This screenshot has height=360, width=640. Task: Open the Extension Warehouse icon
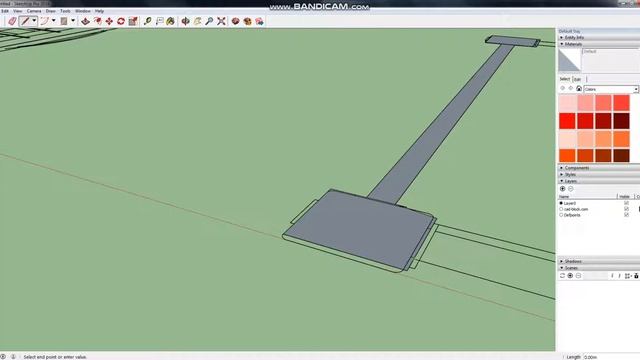(x=247, y=21)
